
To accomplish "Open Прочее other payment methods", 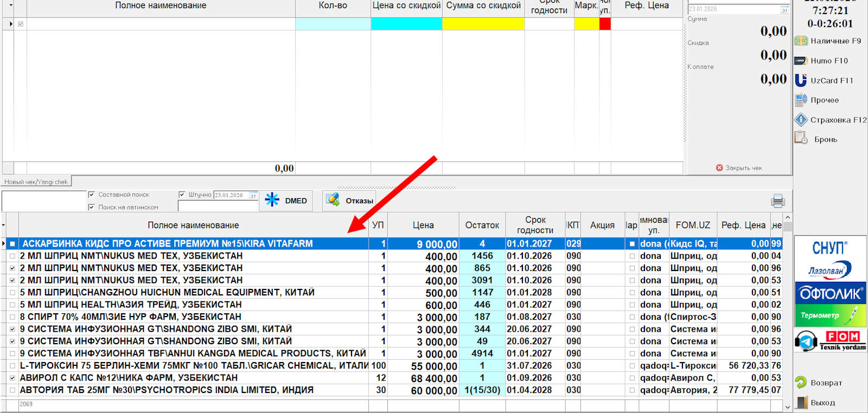I will tap(801, 100).
